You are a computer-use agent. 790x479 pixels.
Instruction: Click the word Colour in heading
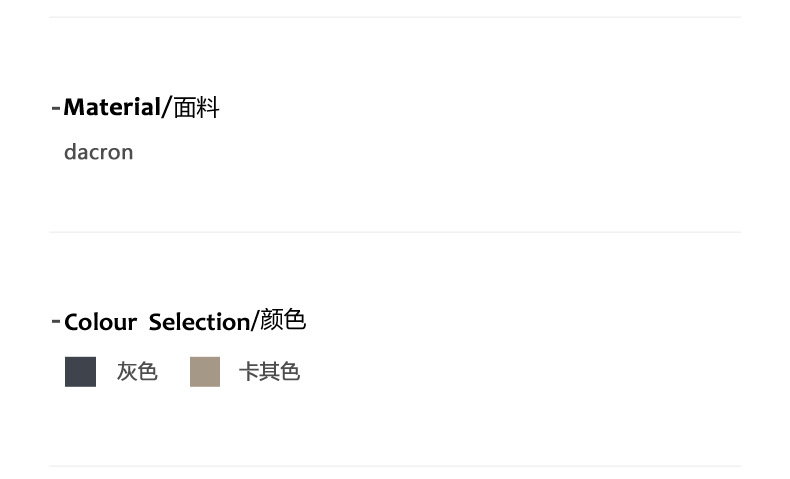[100, 322]
